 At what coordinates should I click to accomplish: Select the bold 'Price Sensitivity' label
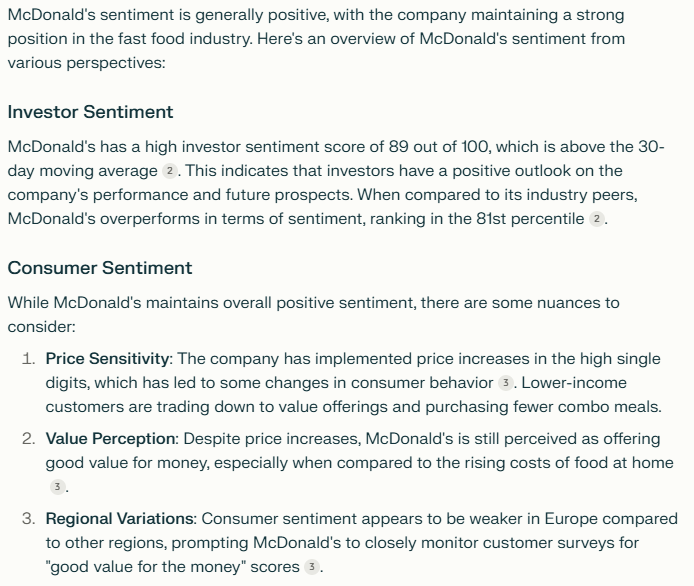108,359
